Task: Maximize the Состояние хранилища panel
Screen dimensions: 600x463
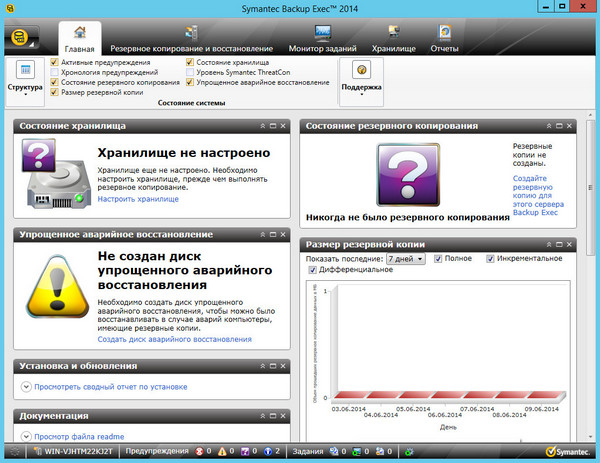Action: (273, 126)
